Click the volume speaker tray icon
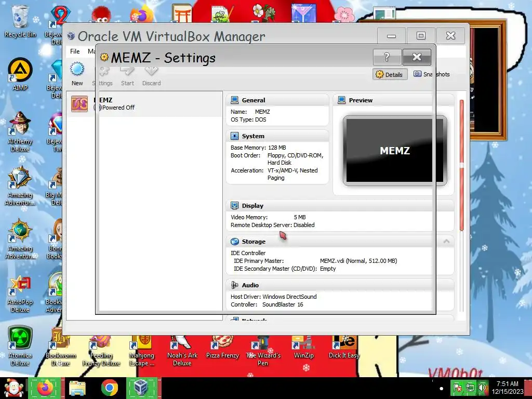The image size is (532, 399). 482,388
